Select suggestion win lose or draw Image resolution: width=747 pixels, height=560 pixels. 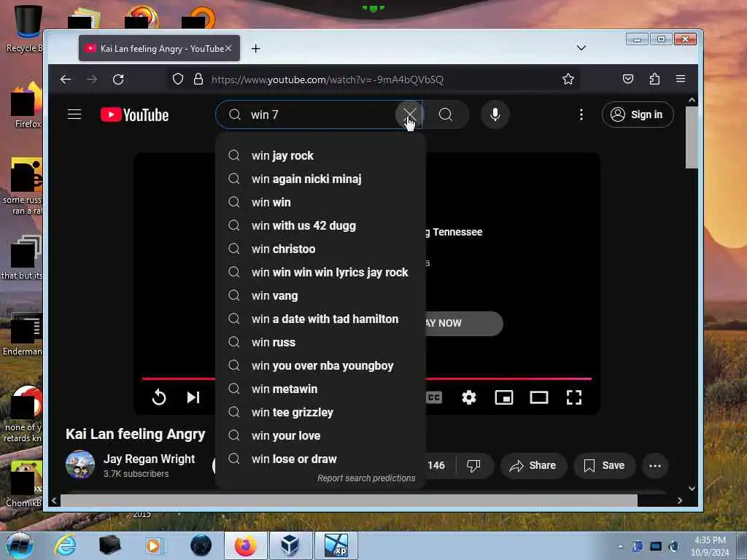[x=320, y=459]
